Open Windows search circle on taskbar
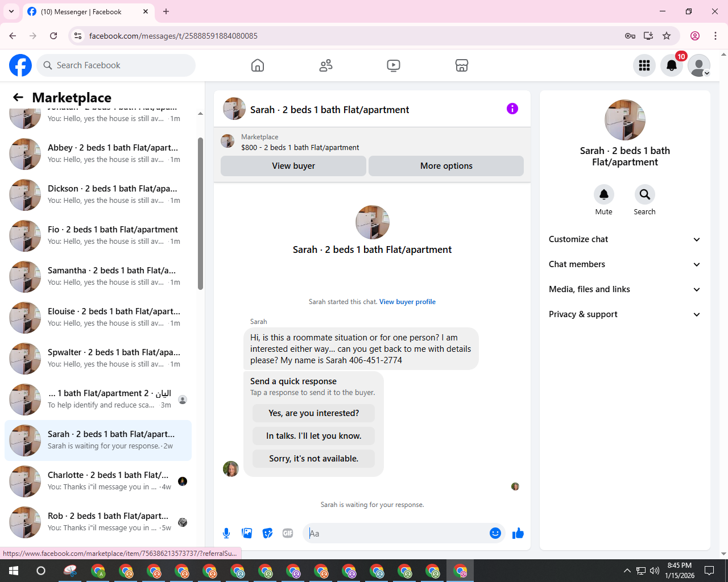 [41, 571]
